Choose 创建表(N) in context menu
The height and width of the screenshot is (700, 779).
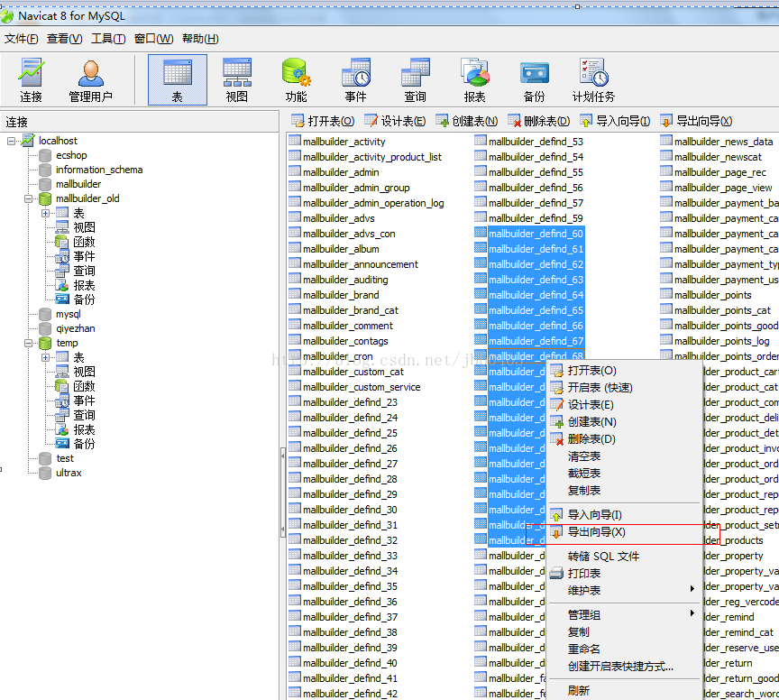click(x=624, y=422)
